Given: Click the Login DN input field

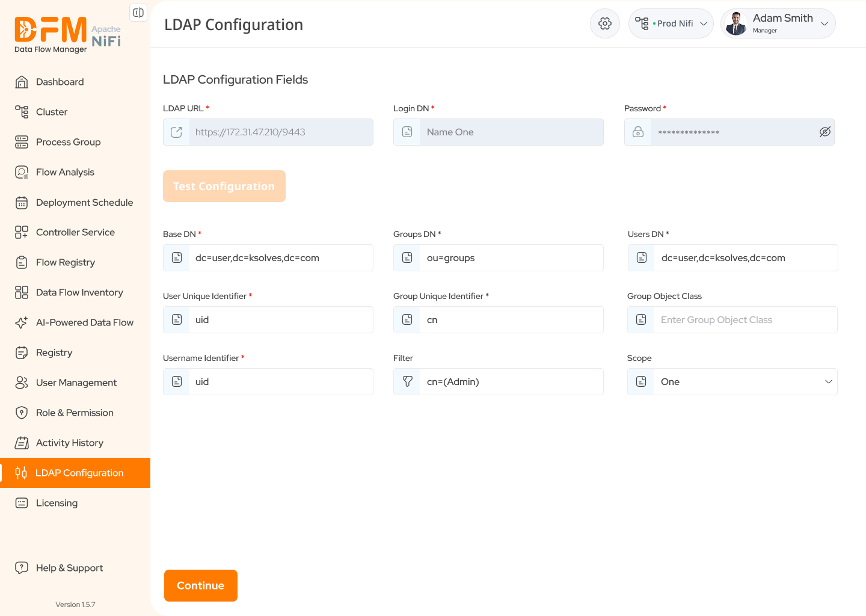Looking at the screenshot, I should point(499,132).
